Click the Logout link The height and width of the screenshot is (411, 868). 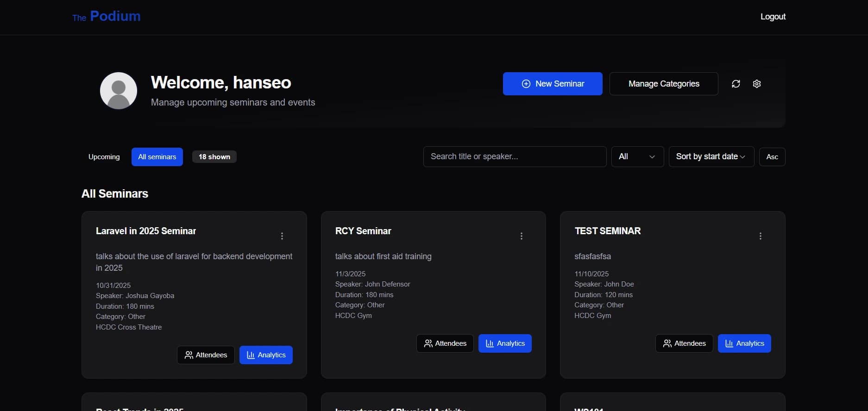[x=773, y=17]
